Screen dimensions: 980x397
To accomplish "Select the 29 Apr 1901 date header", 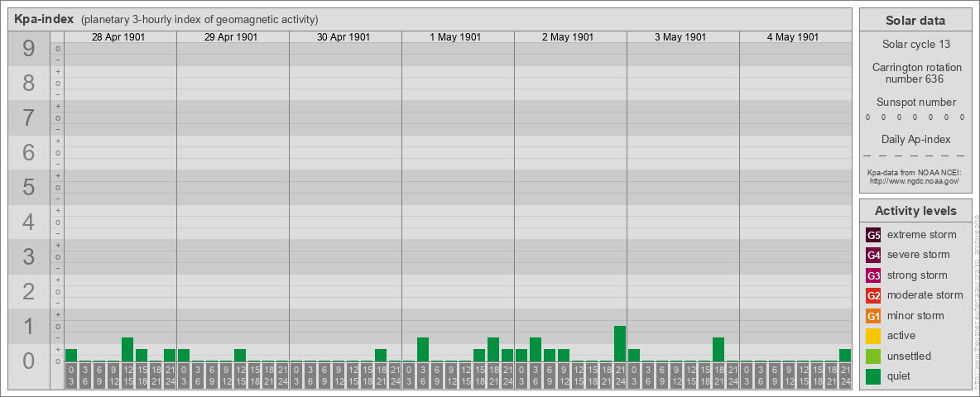I will point(231,37).
